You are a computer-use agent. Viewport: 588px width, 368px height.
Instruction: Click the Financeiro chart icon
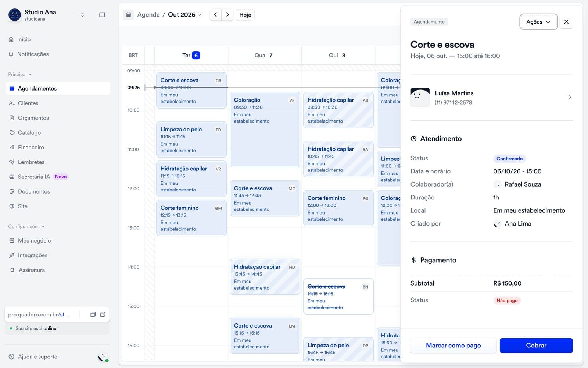(x=12, y=147)
